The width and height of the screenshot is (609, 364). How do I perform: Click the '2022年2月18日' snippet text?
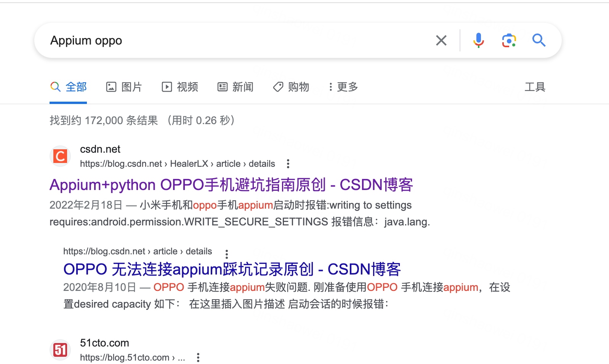coord(86,205)
